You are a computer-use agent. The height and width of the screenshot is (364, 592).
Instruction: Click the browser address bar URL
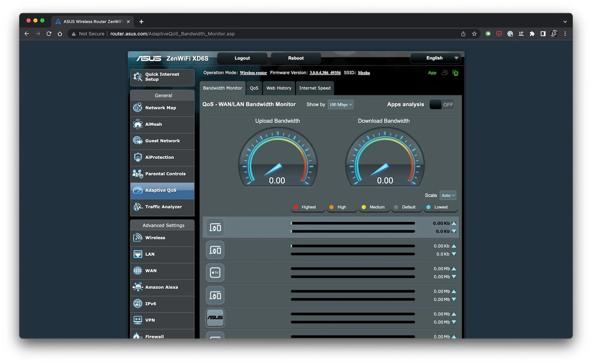pyautogui.click(x=172, y=34)
